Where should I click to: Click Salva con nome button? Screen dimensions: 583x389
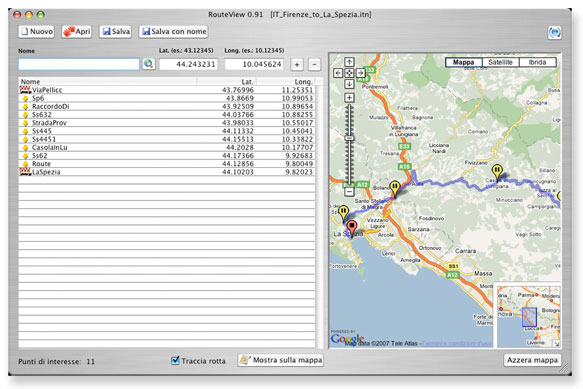coord(174,32)
